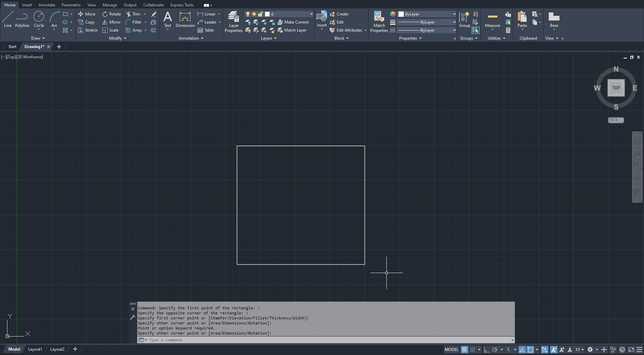Viewport: 644px width, 355px height.
Task: Click Make Current layer button
Action: coord(293,22)
